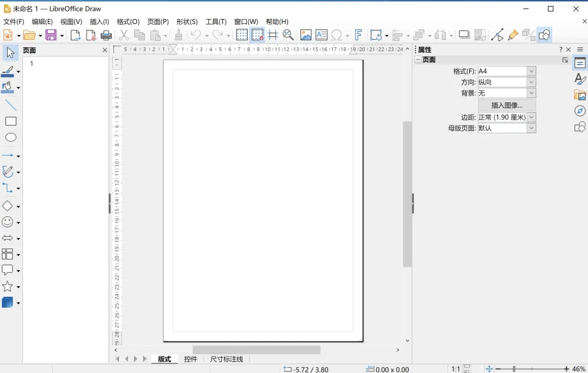The image size is (588, 373).
Task: Toggle helplines while moving
Action: pos(273,35)
